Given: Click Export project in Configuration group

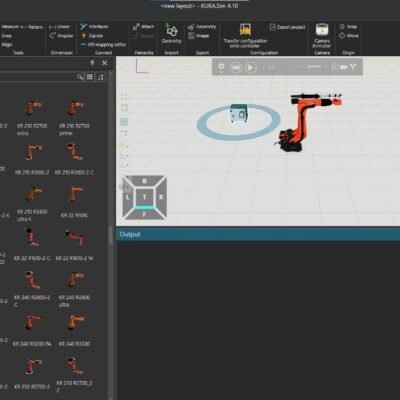Looking at the screenshot, I should point(287,27).
